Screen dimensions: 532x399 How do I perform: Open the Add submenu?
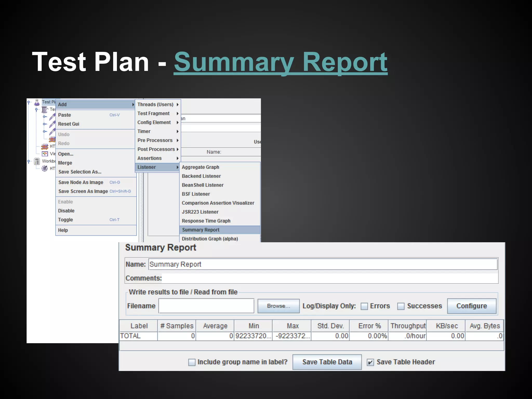96,104
